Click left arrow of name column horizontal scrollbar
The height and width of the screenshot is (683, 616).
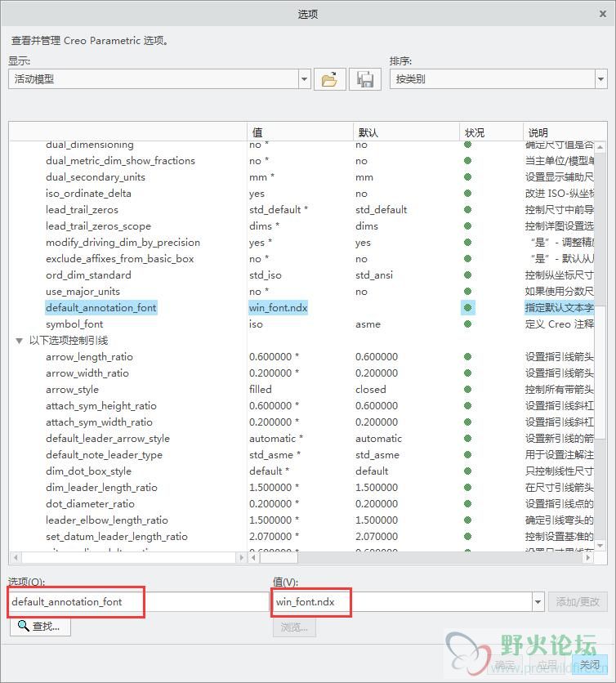pos(16,557)
